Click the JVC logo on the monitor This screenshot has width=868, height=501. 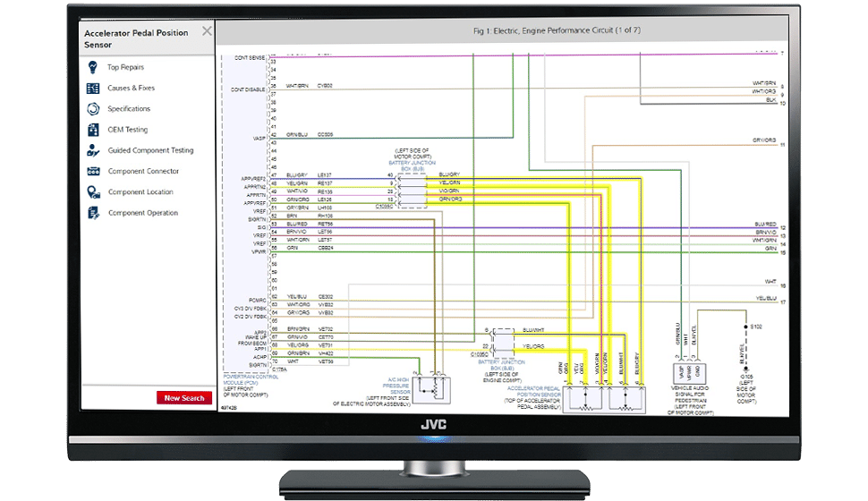(433, 425)
